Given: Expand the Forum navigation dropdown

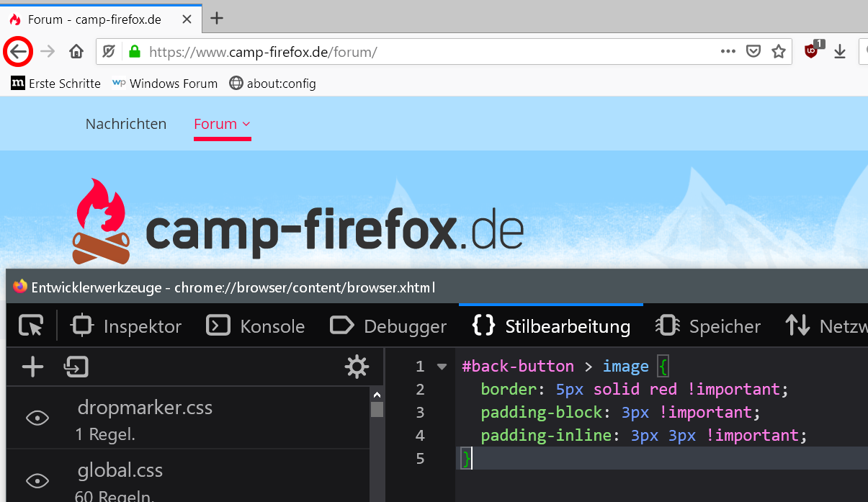Looking at the screenshot, I should pyautogui.click(x=222, y=124).
